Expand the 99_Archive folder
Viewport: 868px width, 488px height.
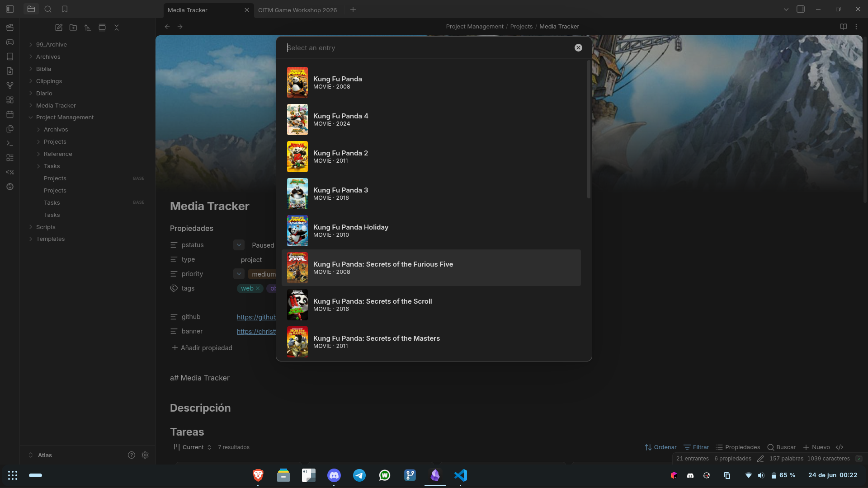click(31, 44)
